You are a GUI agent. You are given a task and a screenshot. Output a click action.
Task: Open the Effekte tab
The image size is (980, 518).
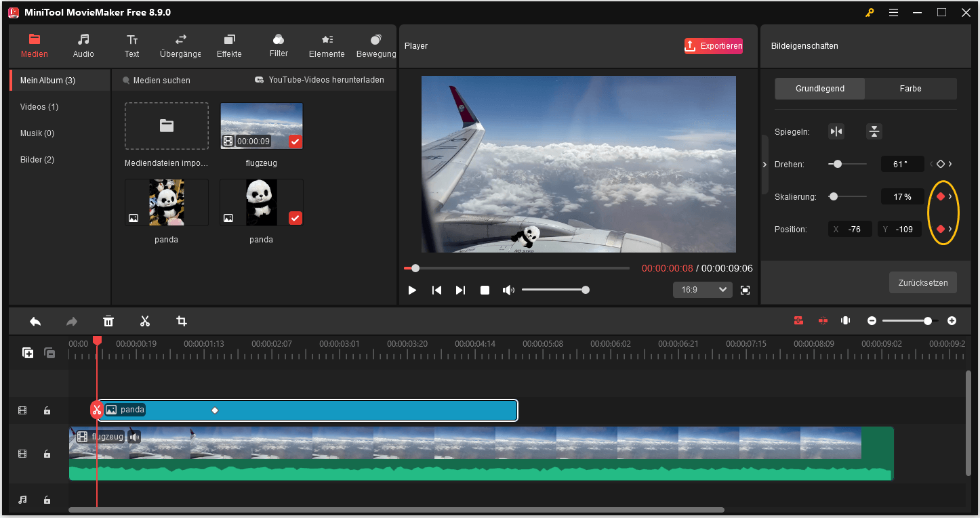click(x=229, y=46)
